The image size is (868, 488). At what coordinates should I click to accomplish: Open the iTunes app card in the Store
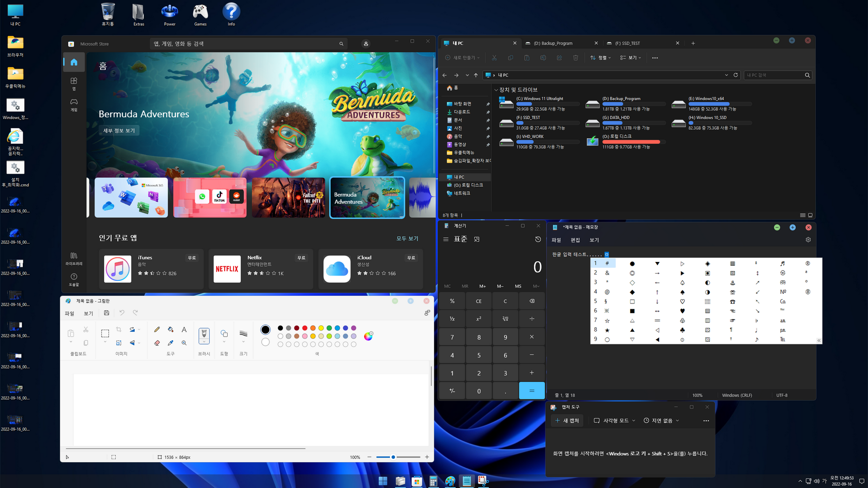(x=151, y=269)
